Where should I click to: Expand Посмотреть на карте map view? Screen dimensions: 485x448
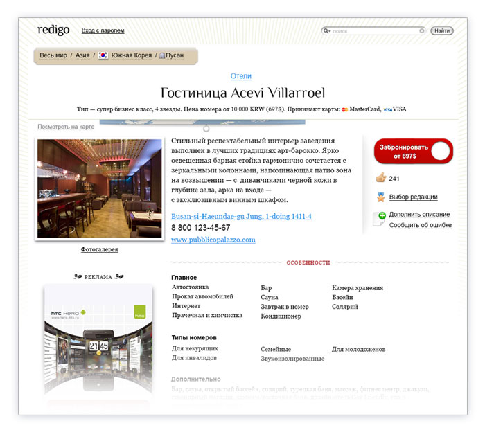point(66,127)
